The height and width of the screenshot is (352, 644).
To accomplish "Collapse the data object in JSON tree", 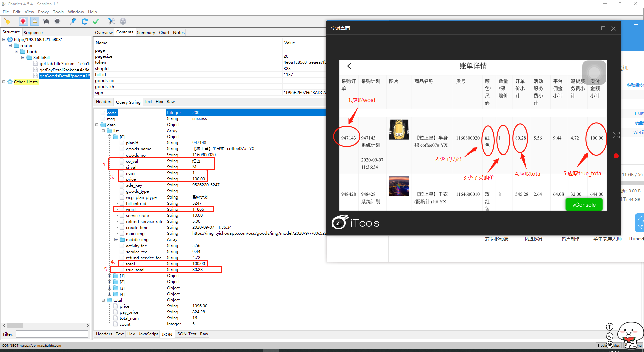I will click(x=97, y=125).
